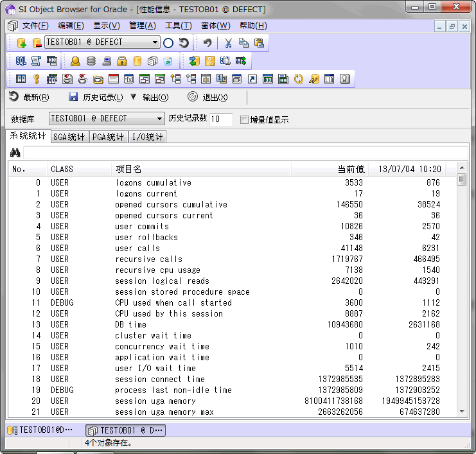Switch to the SGA统计 tab
Image resolution: width=476 pixels, height=454 pixels.
69,137
